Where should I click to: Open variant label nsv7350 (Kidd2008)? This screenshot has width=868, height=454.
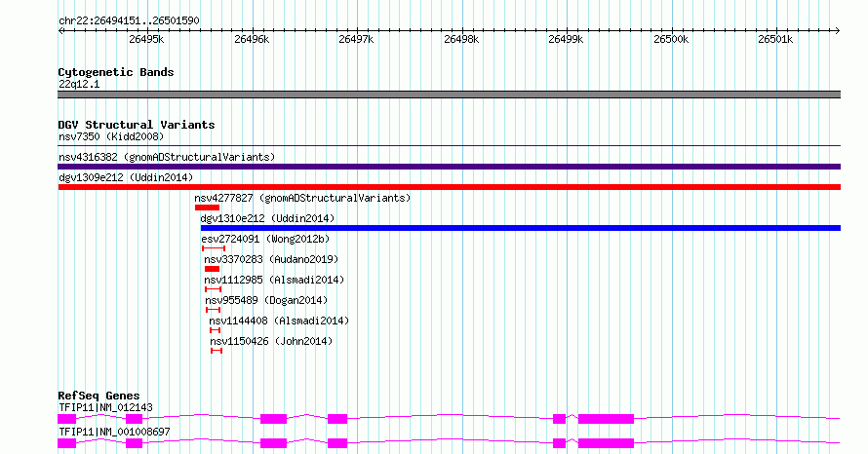[x=111, y=136]
